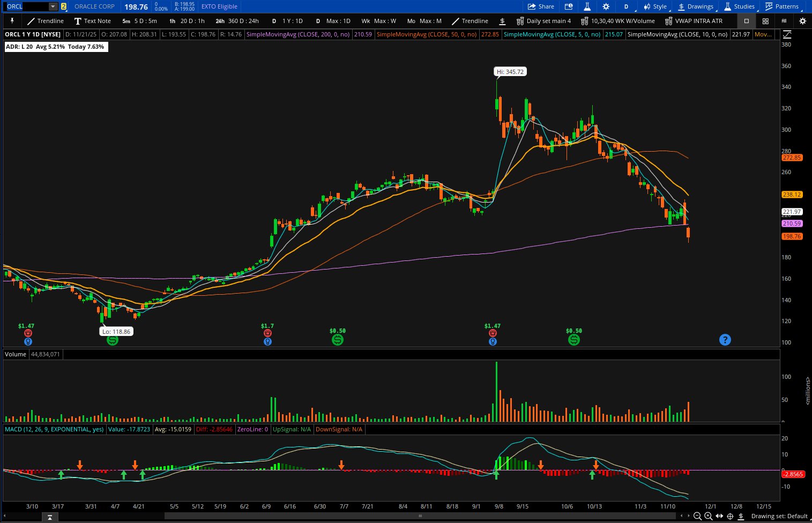
Task: Click the blue question mark marker on the chart
Action: pos(725,340)
